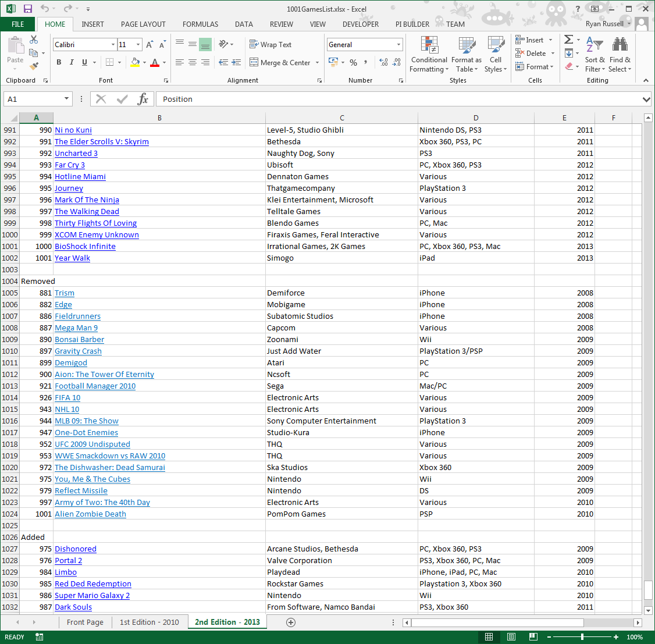Switch to Page Layout view in status bar
Image resolution: width=655 pixels, height=644 pixels.
(511, 637)
